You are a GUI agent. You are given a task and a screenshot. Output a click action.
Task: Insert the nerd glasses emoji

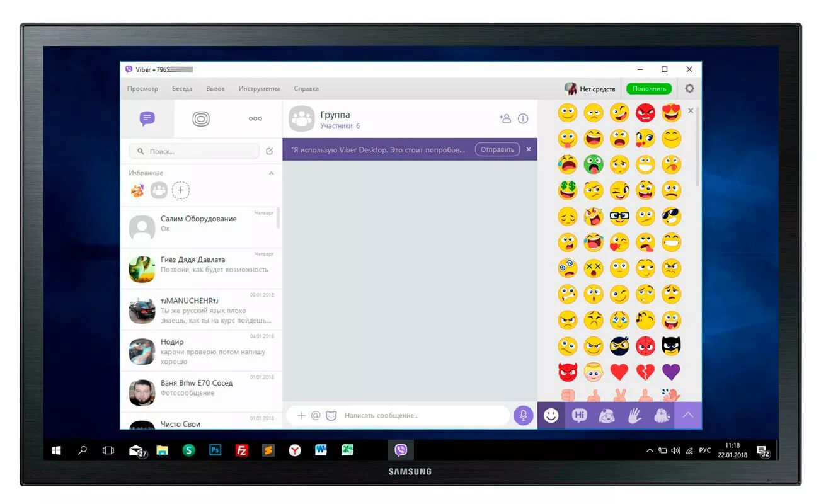pos(619,216)
